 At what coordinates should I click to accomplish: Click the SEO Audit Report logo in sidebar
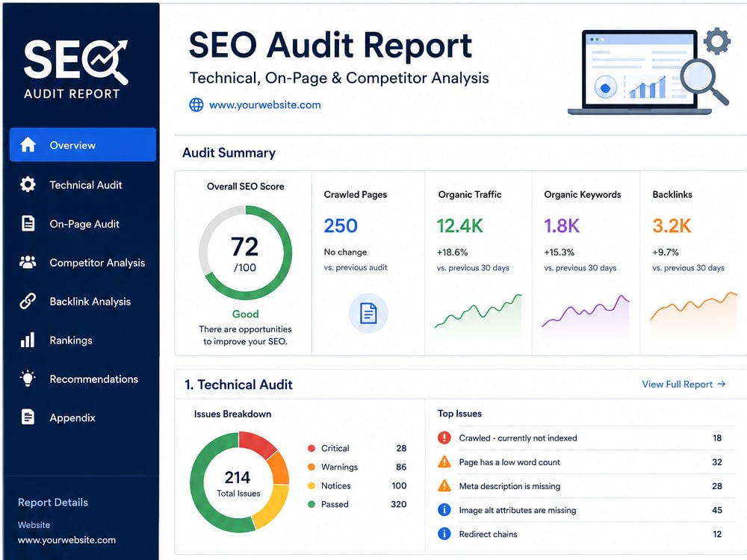point(75,69)
